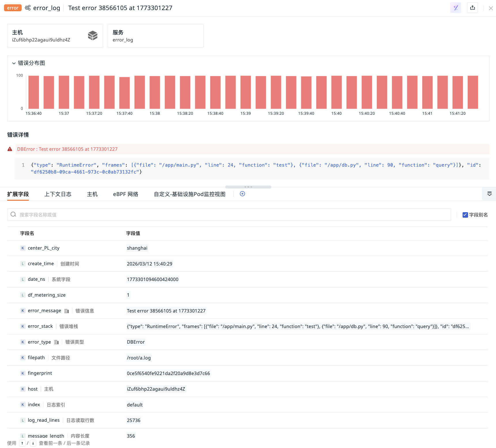Click the DBError field value
This screenshot has width=496, height=448.
(136, 342)
